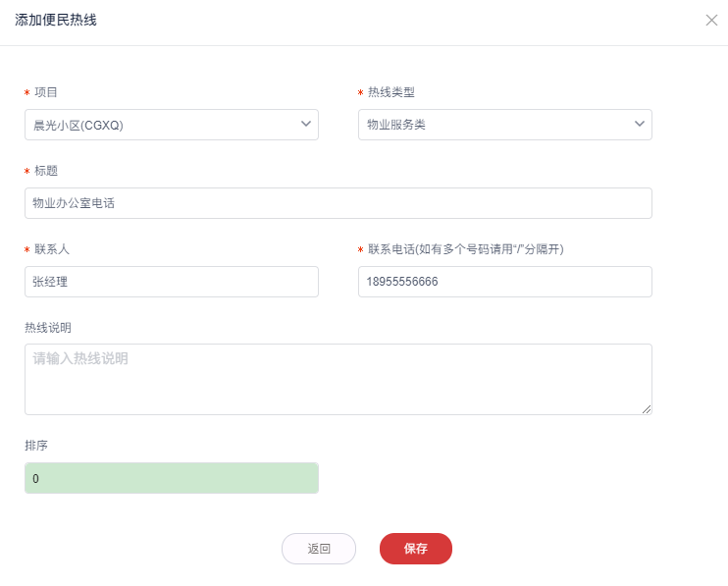
Task: Click the 排序 field label
Action: pos(36,445)
